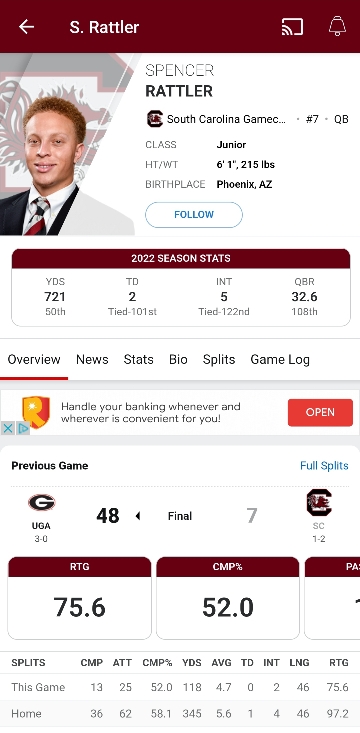Tap the notifications bell icon

(337, 26)
